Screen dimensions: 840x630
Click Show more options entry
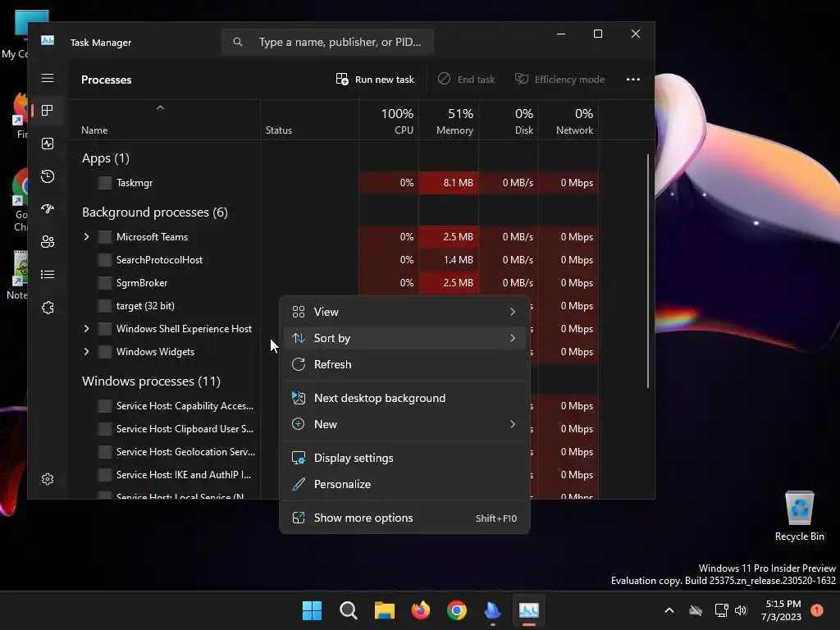[x=404, y=518]
